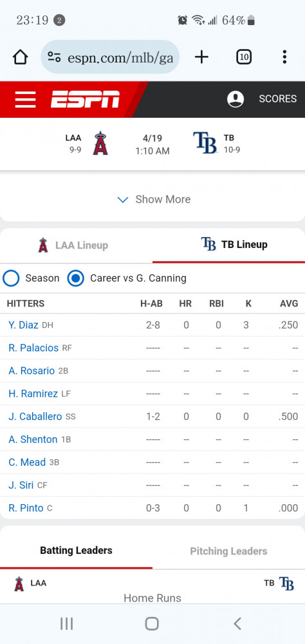305x644 pixels.
Task: Select the Batting Leaders tab
Action: pyautogui.click(x=77, y=551)
